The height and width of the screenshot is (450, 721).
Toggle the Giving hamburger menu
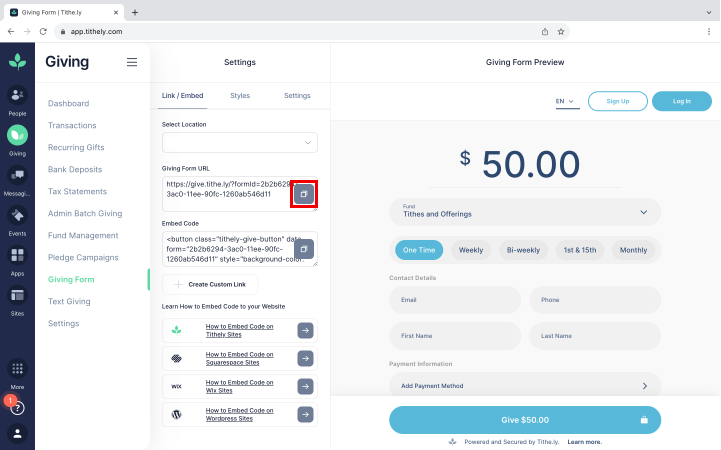132,62
